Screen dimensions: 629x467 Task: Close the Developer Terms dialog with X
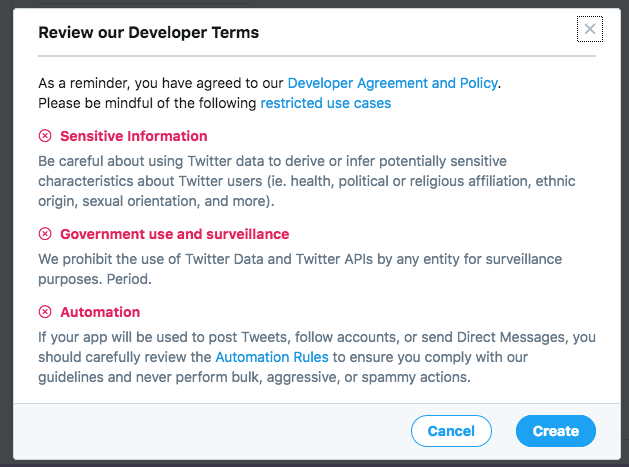pos(590,29)
